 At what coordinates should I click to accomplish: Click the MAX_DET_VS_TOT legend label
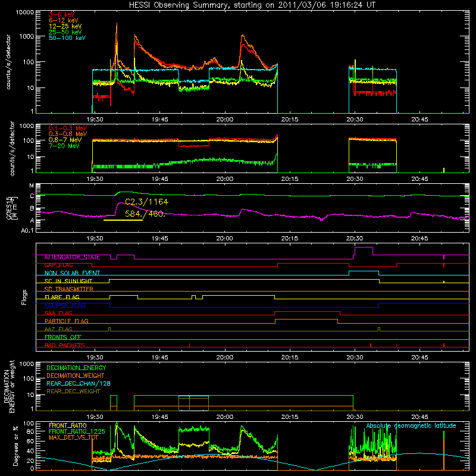click(x=74, y=437)
